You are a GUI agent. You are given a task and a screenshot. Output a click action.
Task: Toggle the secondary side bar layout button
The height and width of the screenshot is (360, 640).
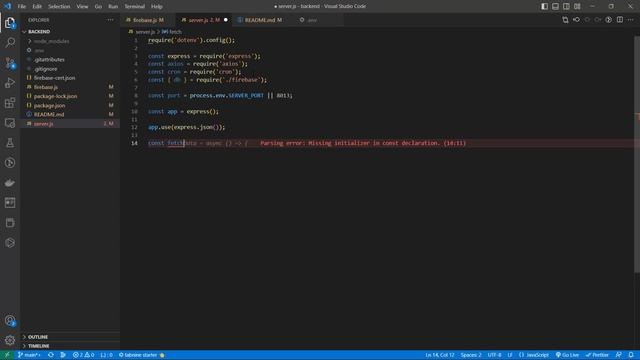click(566, 6)
